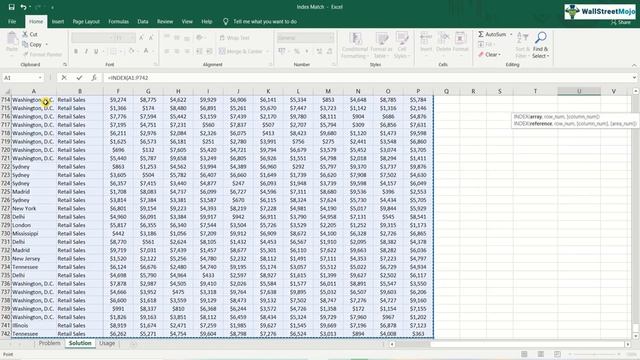Open Clipboard group dialog launcher
The width and height of the screenshot is (640, 360).
[x=64, y=64]
